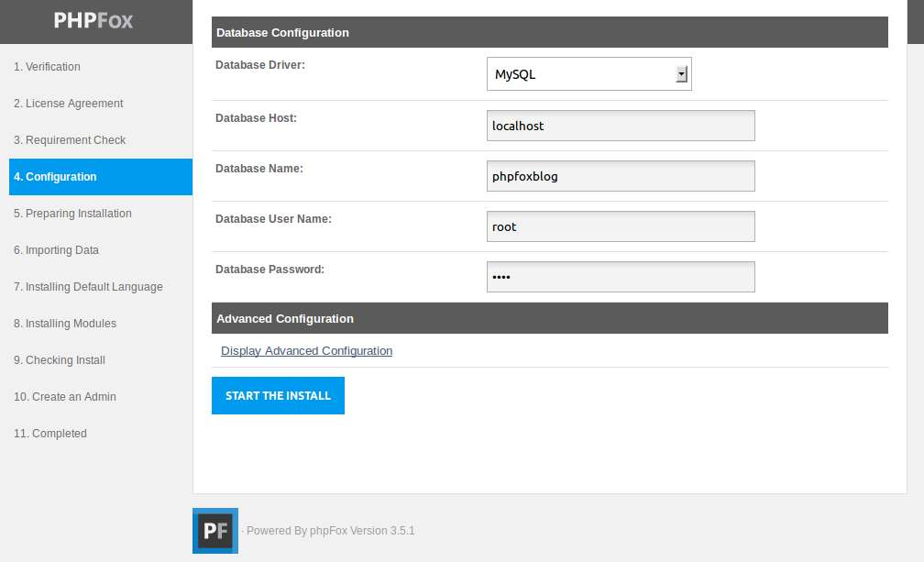This screenshot has height=562, width=924.
Task: Click the Start The Install button
Action: (278, 396)
